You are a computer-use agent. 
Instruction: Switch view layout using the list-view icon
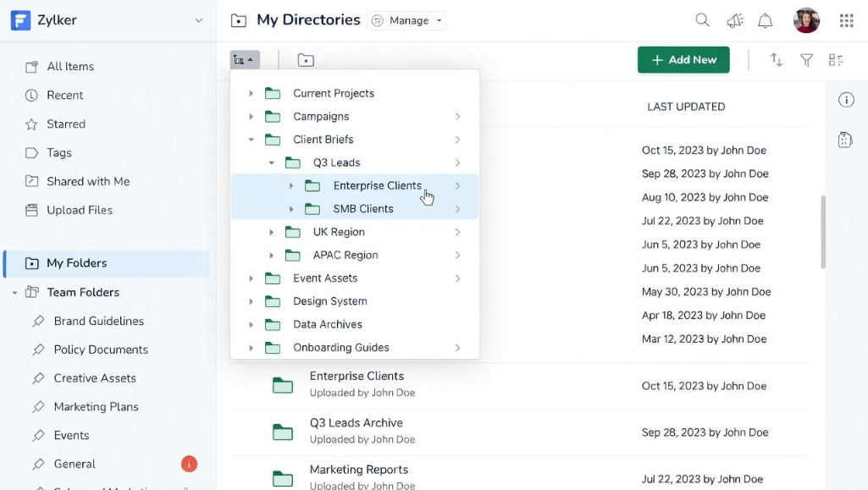click(x=836, y=60)
